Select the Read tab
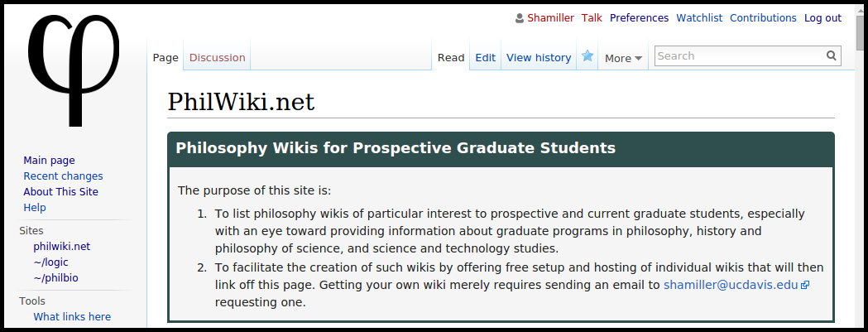 point(451,58)
